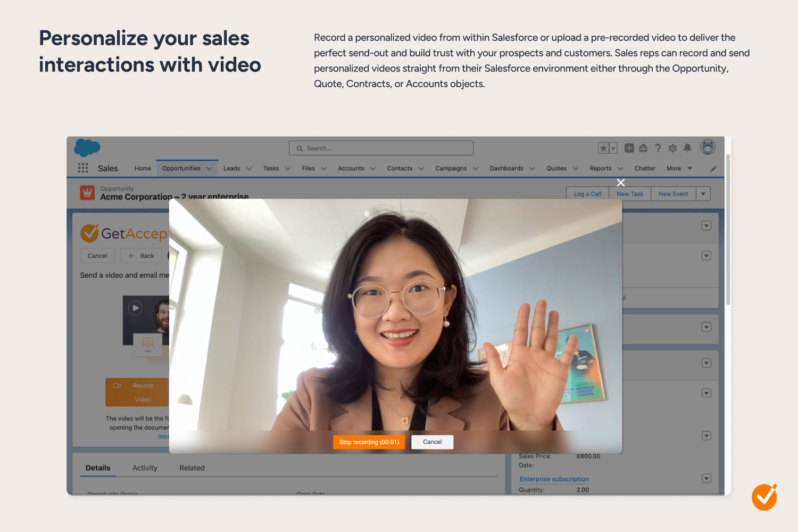798x532 pixels.
Task: Open the Related tab
Action: coord(192,468)
